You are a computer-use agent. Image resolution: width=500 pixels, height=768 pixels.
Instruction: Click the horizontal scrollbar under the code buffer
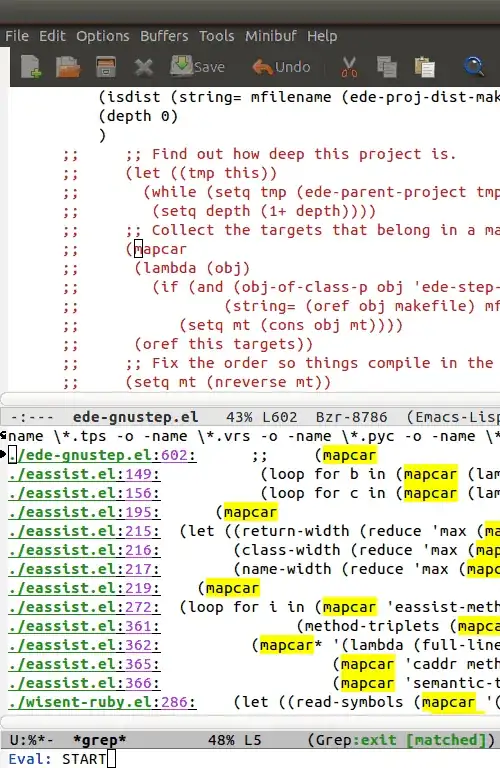(x=250, y=399)
